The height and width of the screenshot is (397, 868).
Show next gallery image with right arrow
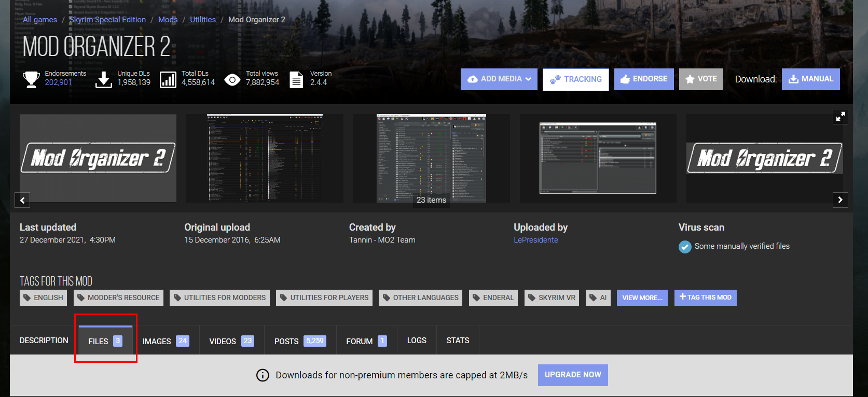click(x=841, y=200)
